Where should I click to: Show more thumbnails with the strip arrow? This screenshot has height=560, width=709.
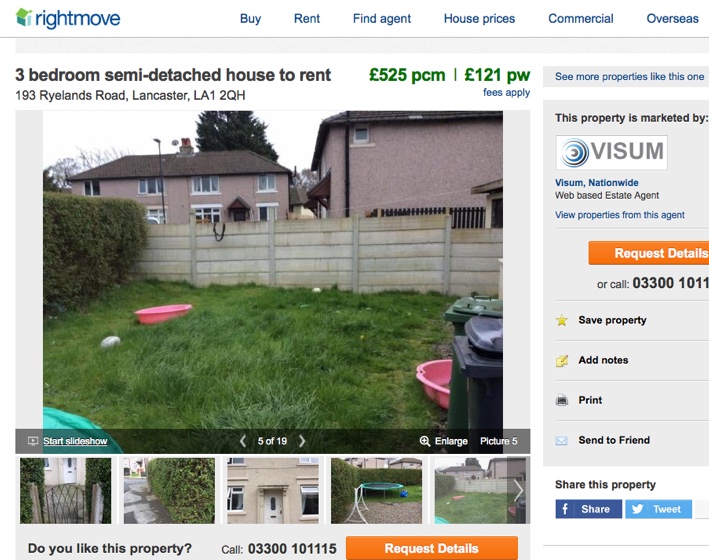518,490
